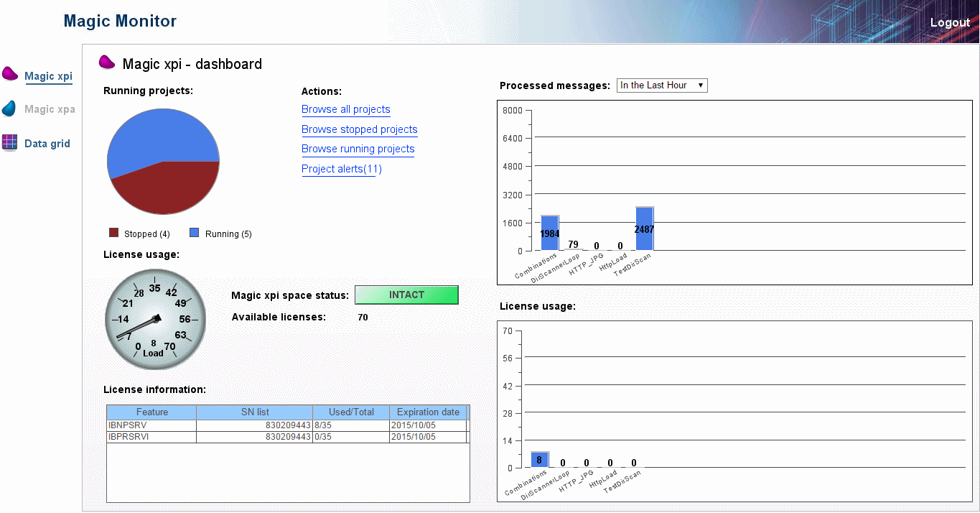Viewport: 980px width, 513px height.
Task: Click the Stopped (4) legend color swatch
Action: click(x=113, y=233)
